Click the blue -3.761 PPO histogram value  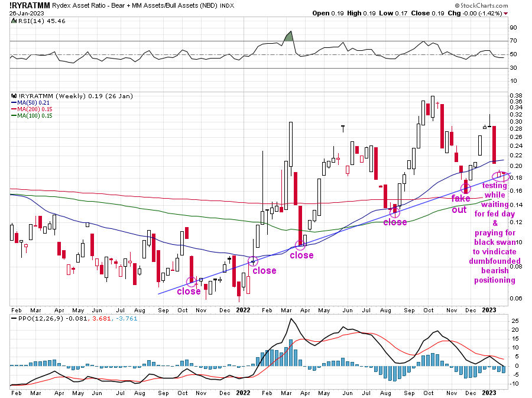tap(126, 318)
